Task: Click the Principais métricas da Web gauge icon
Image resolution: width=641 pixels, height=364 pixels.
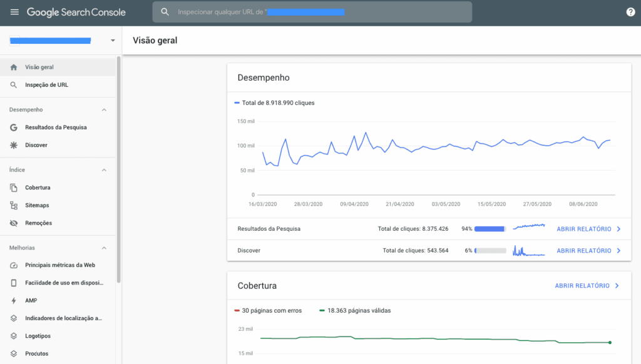Action: pos(14,265)
